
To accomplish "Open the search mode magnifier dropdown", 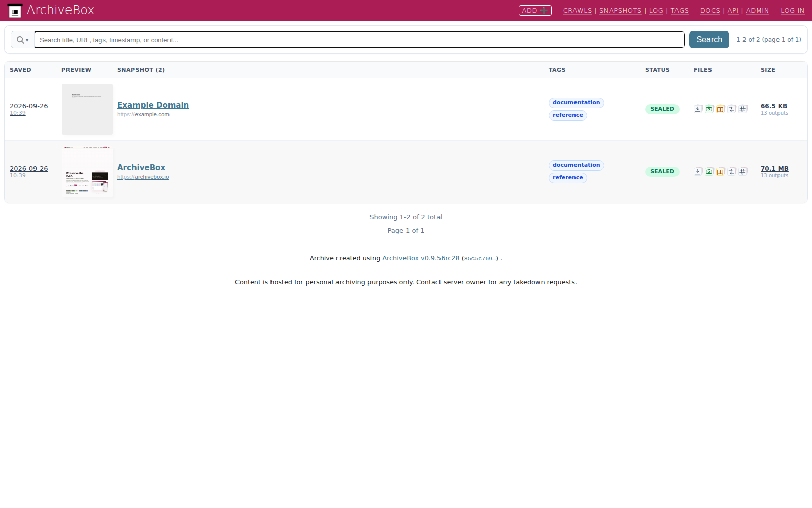I will pyautogui.click(x=22, y=40).
